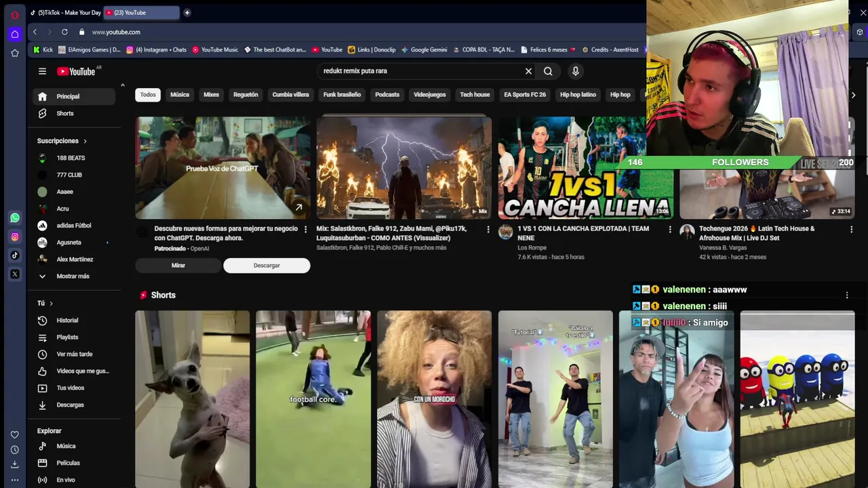Open options for Techengue 2026 video

click(x=851, y=229)
